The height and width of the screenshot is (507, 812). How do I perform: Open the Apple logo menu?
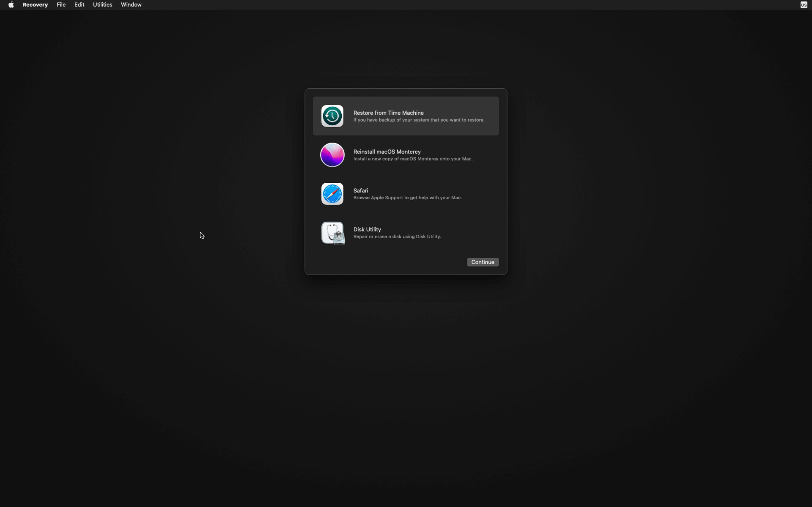(x=11, y=5)
